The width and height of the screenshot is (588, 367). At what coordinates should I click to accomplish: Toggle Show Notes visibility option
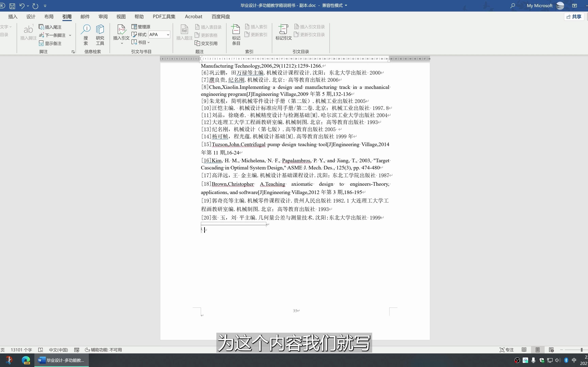click(x=51, y=43)
